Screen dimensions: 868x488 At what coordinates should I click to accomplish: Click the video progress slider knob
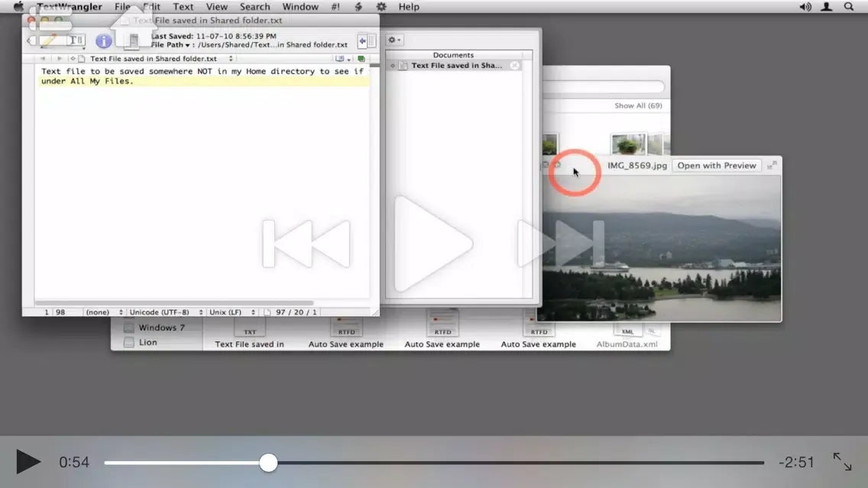(268, 463)
